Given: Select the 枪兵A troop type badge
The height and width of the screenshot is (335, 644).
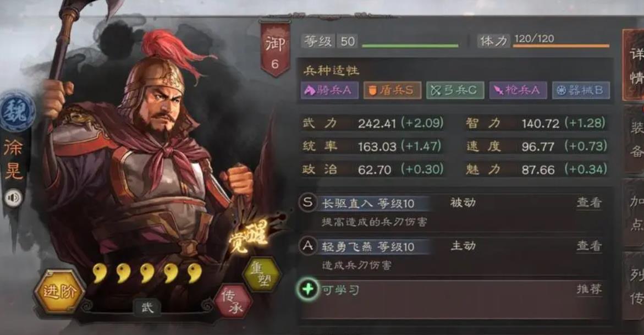Looking at the screenshot, I should 518,90.
